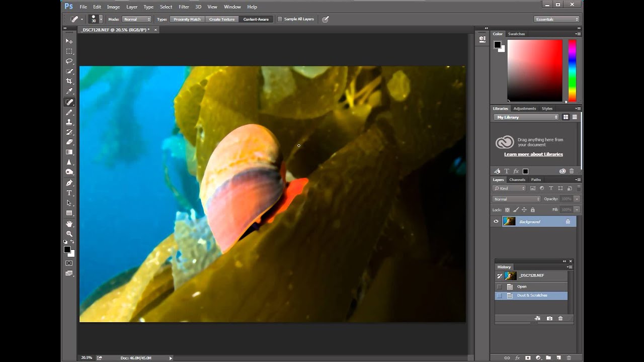
Task: Open the Essentials workspace dropdown
Action: (556, 19)
